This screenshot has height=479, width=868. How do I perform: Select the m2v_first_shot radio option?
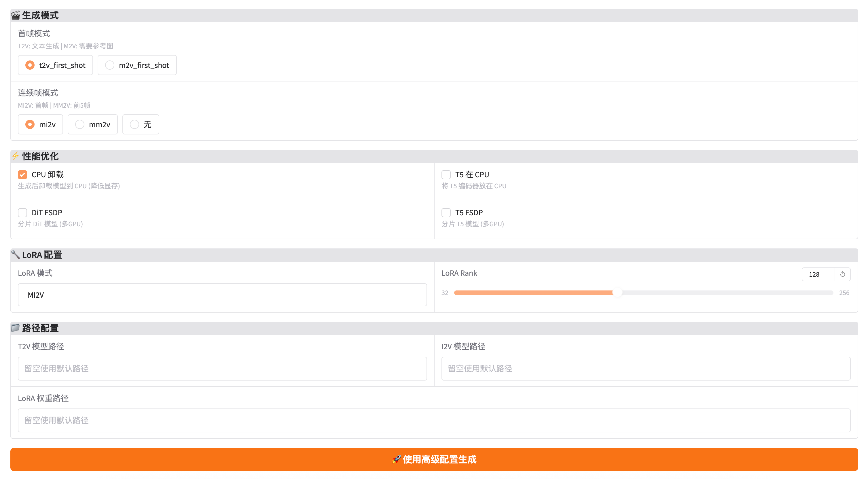coord(110,65)
